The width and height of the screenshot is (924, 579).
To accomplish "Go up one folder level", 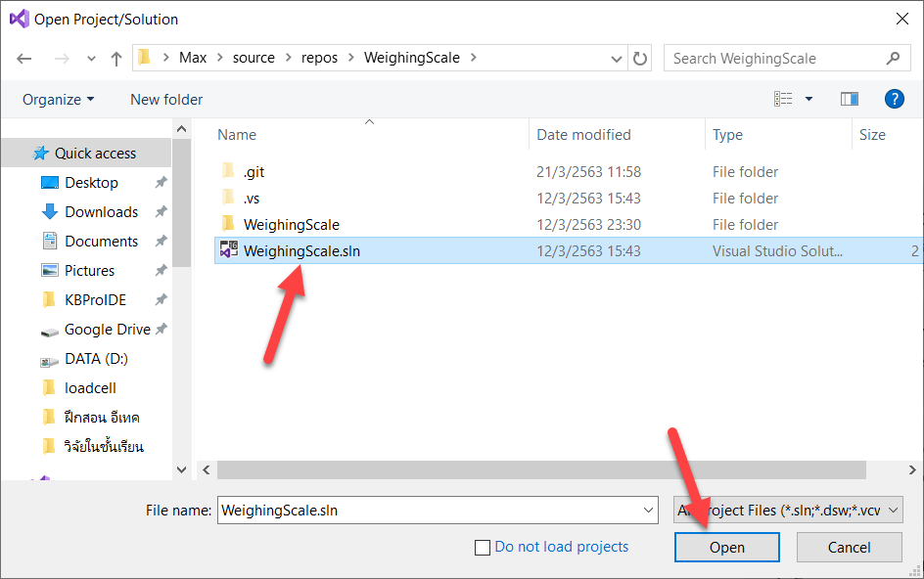I will 116,59.
